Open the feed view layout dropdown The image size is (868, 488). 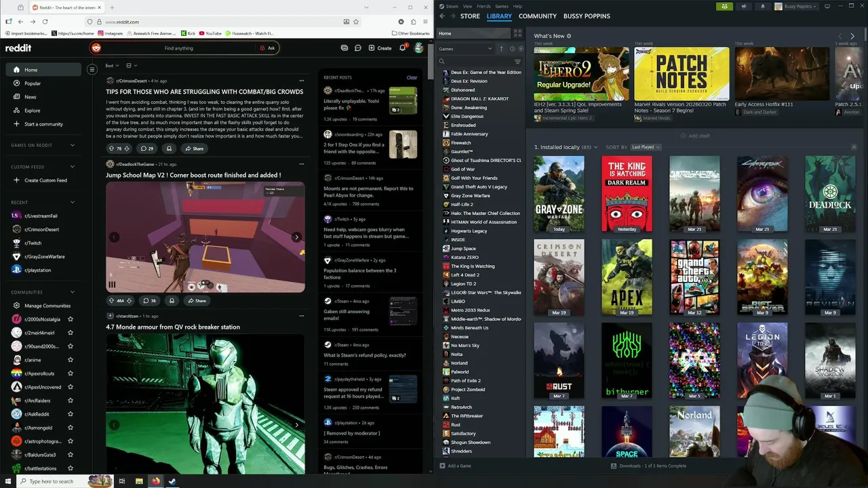coord(132,66)
